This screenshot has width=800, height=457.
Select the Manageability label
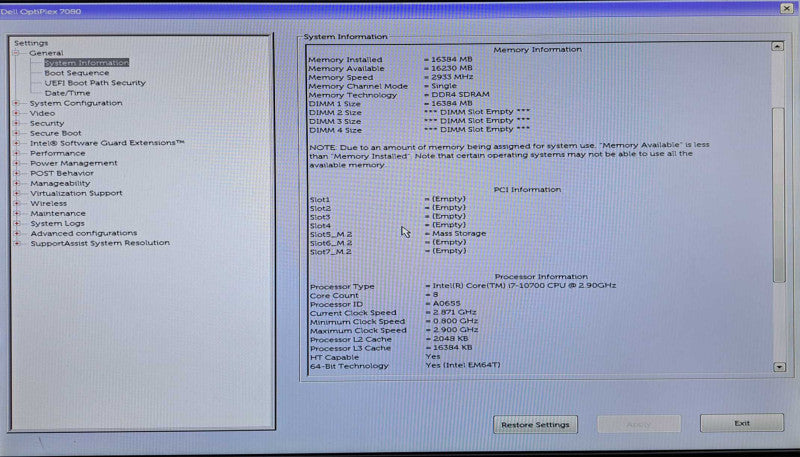tap(60, 183)
